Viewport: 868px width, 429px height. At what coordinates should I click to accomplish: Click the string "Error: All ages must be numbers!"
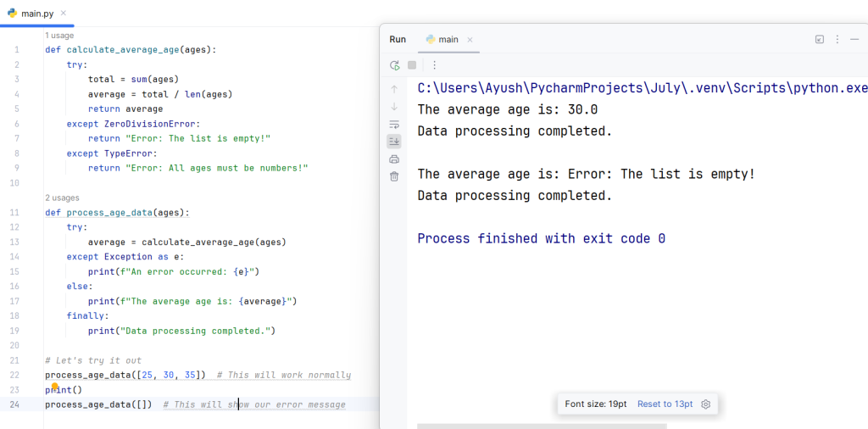tap(216, 168)
